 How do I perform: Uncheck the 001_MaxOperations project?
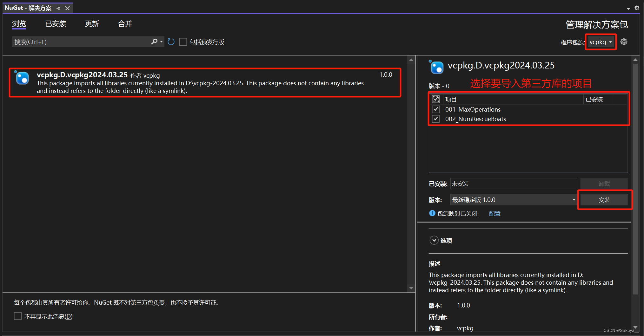tap(436, 109)
